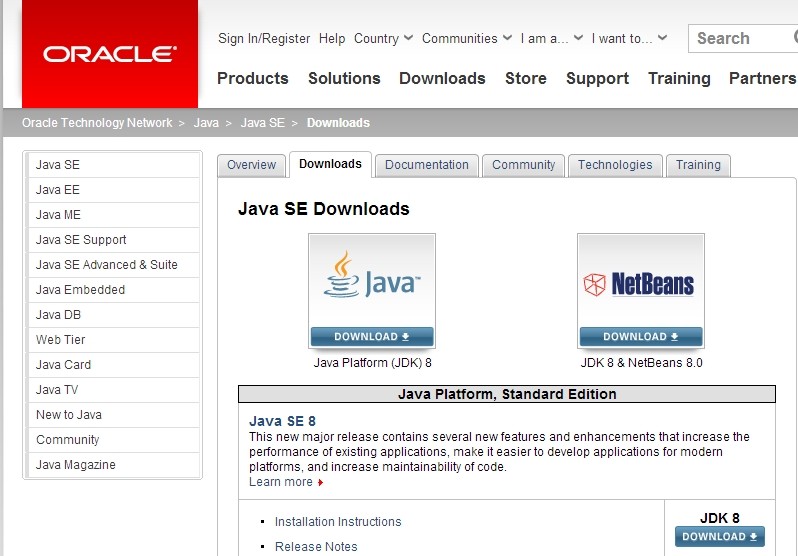Viewport: 798px width, 556px height.
Task: Open New to Java sidebar item
Action: coord(113,414)
